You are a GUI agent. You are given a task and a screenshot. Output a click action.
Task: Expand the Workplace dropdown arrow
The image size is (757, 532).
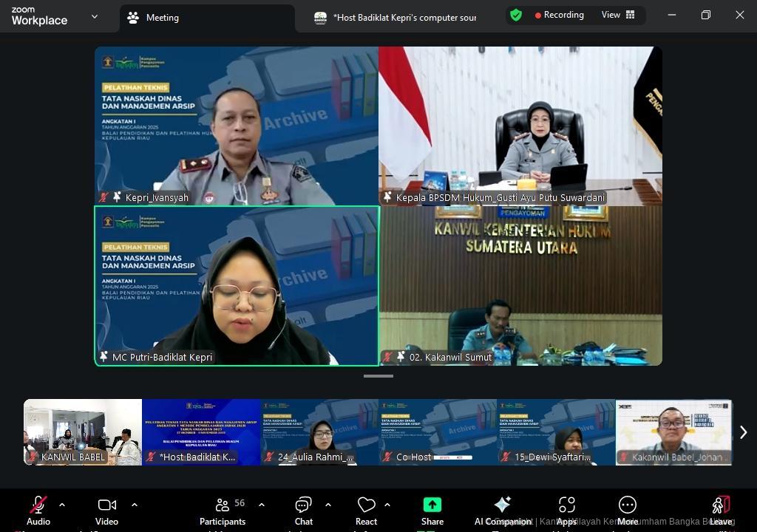93,16
